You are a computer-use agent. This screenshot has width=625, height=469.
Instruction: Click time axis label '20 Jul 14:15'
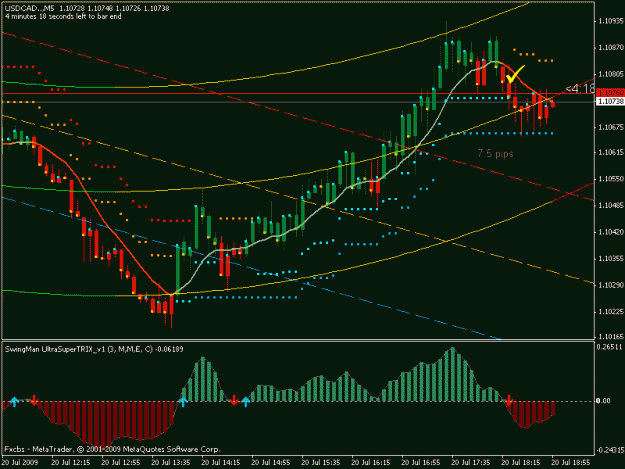click(x=221, y=463)
